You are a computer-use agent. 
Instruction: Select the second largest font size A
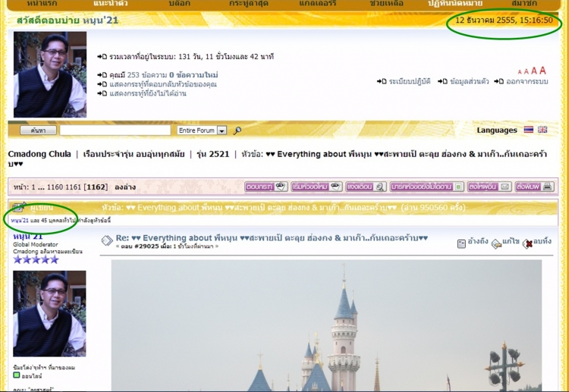point(534,71)
